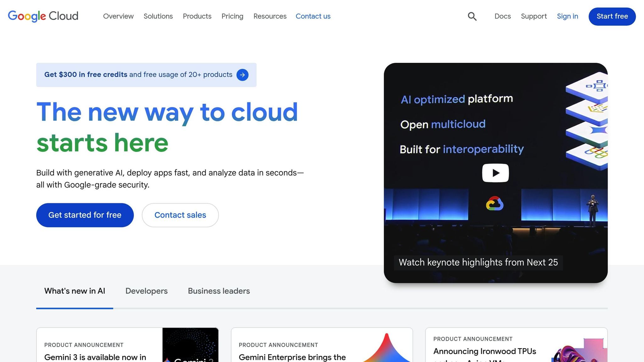This screenshot has height=362, width=644.
Task: Open the Solutions dropdown
Action: coord(158,16)
